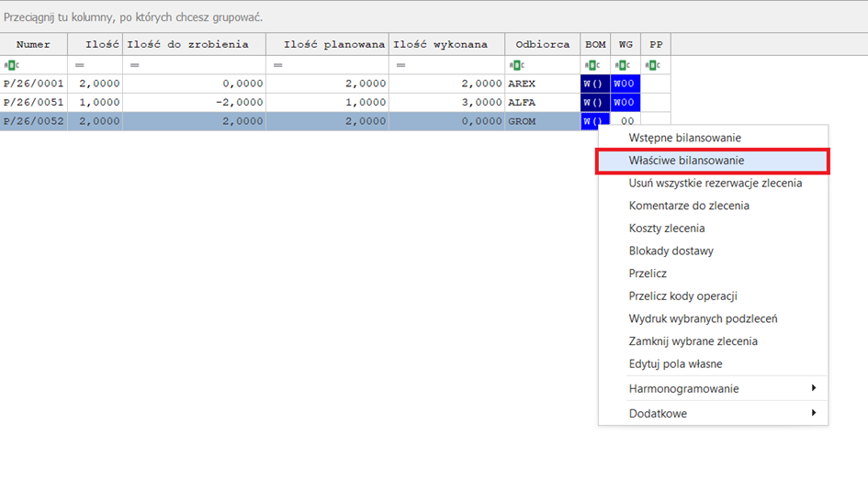This screenshot has height=480, width=868.
Task: Open Koszty zlecenia from the context menu
Action: coord(667,228)
